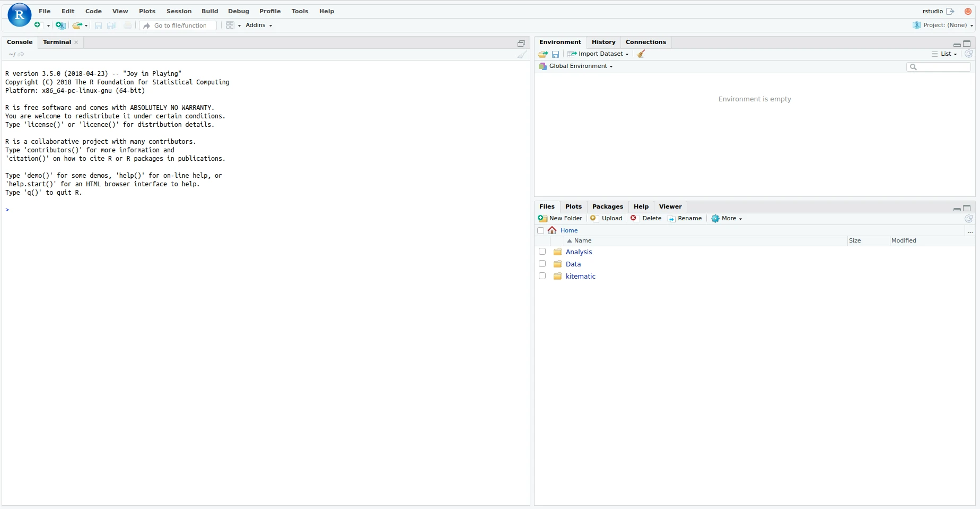This screenshot has width=980, height=509.
Task: Click the New Folder button
Action: [x=560, y=218]
